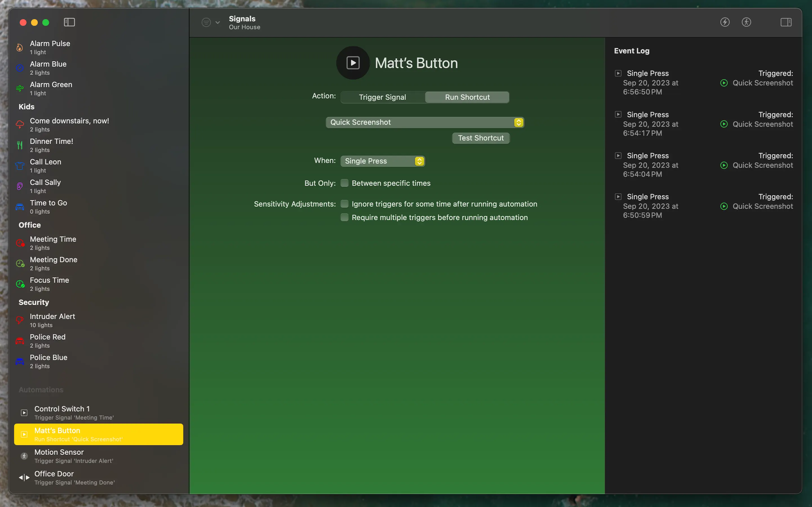Click the large play icon beside Matt's Button
Screen dimensions: 812x507
353,63
